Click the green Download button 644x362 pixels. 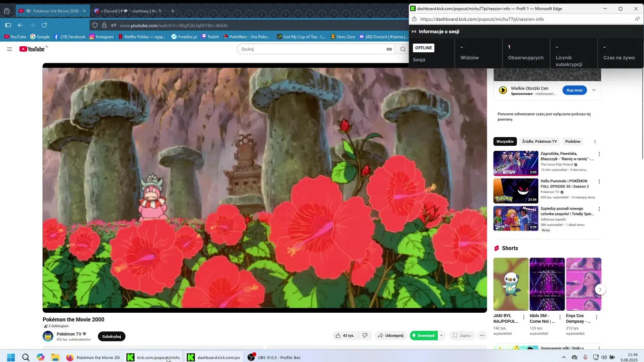tap(424, 335)
